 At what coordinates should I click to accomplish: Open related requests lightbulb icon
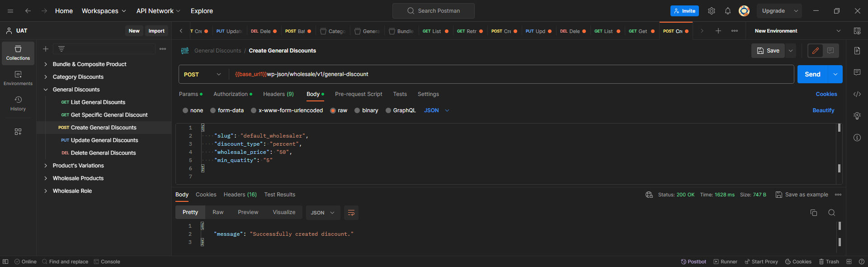point(857,116)
